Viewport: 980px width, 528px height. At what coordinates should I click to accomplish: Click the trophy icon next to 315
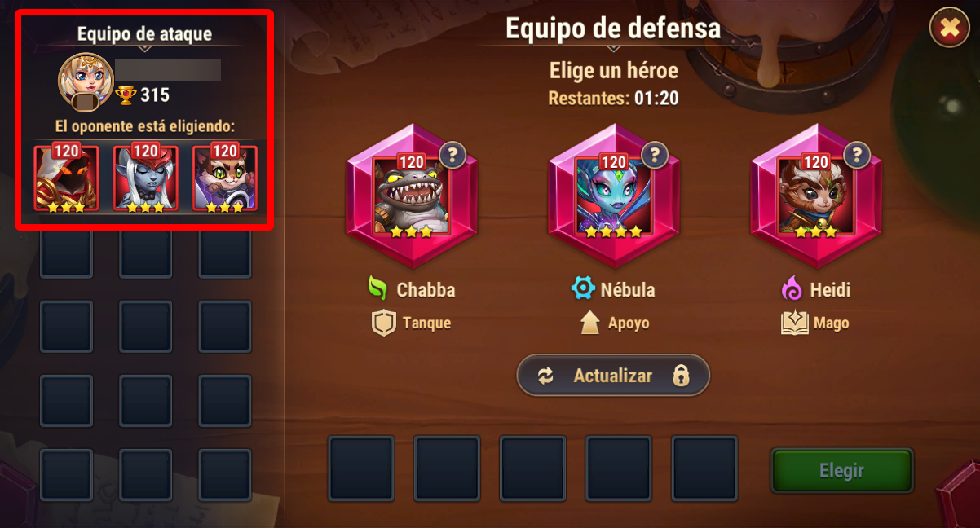point(126,95)
